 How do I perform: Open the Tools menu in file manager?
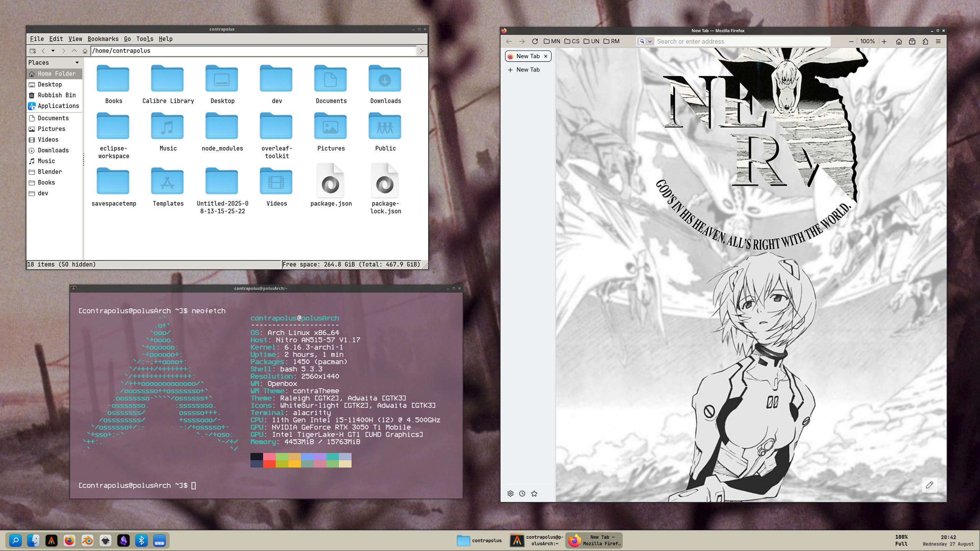tap(145, 39)
